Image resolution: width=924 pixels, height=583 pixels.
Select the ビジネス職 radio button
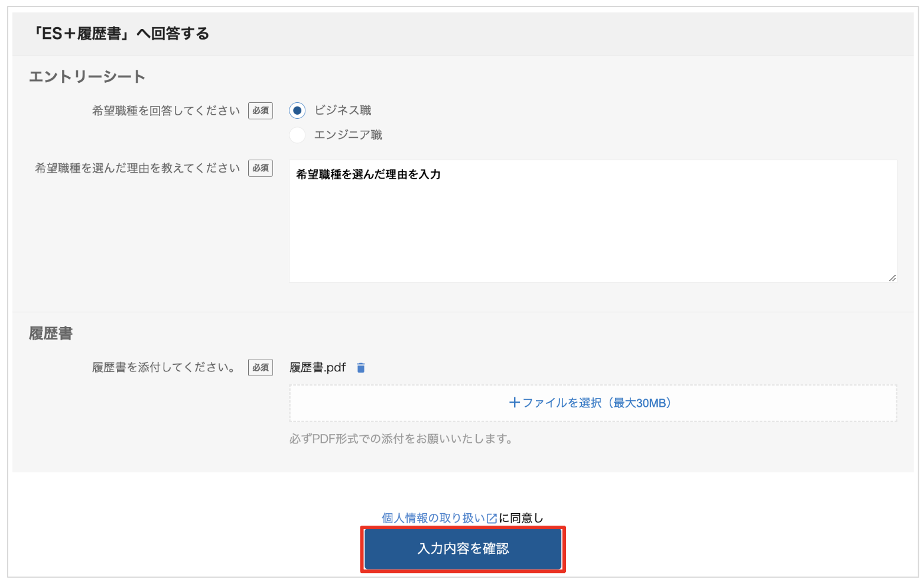297,111
